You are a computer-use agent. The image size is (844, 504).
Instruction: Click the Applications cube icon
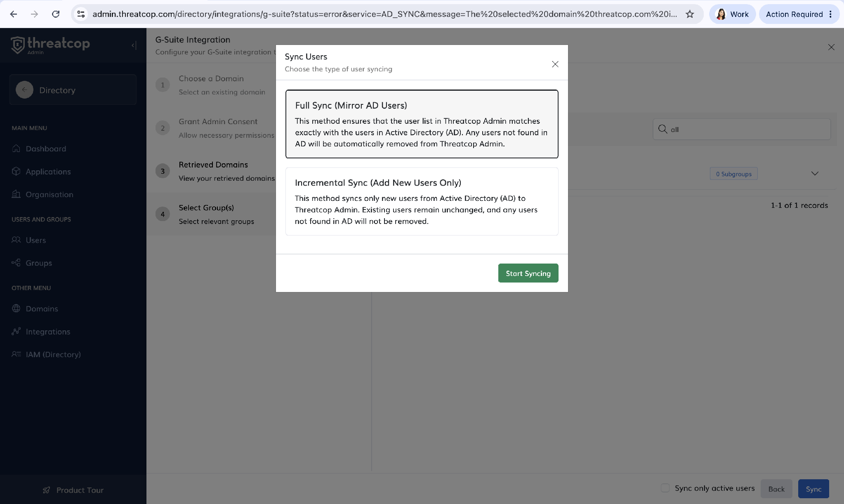(16, 171)
